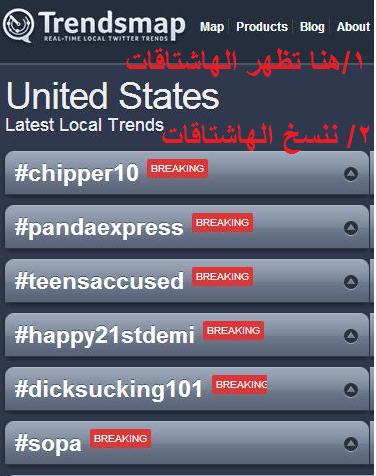Select the #sopa hashtag
The width and height of the screenshot is (376, 476).
point(48,444)
